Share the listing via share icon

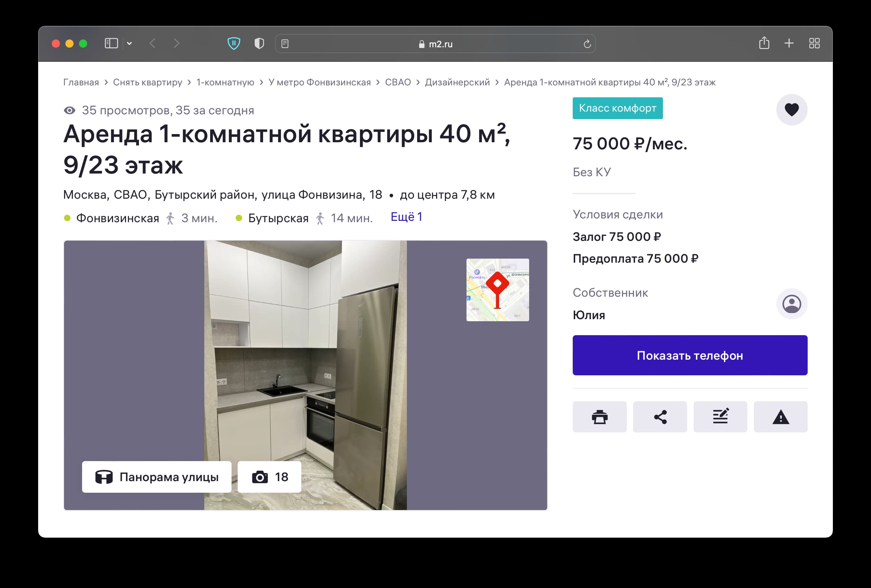coord(660,417)
